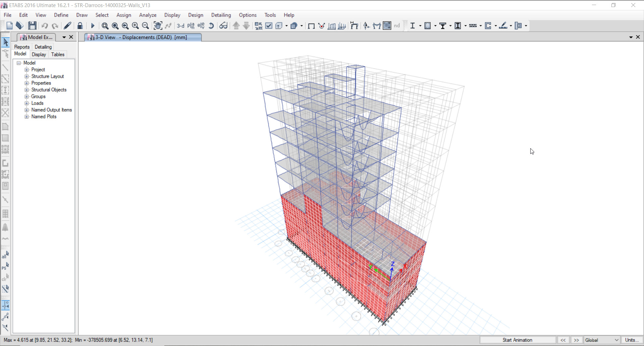Click the Run Analysis play icon
The width and height of the screenshot is (644, 346).
tap(93, 26)
